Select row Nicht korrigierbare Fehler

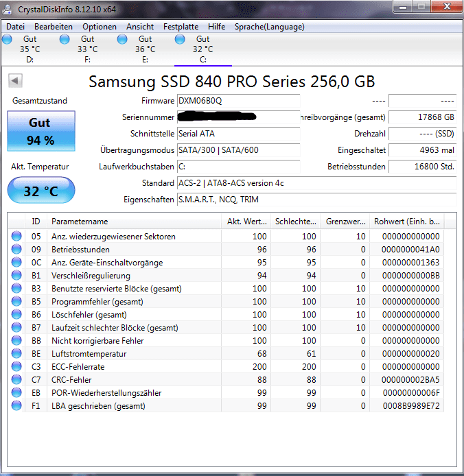[226, 341]
